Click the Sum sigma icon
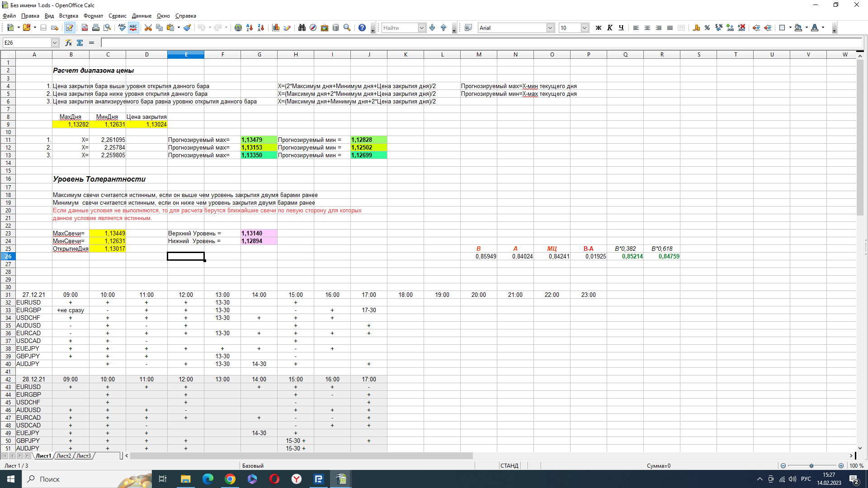Screen dimensions: 868x488 (x=80, y=43)
